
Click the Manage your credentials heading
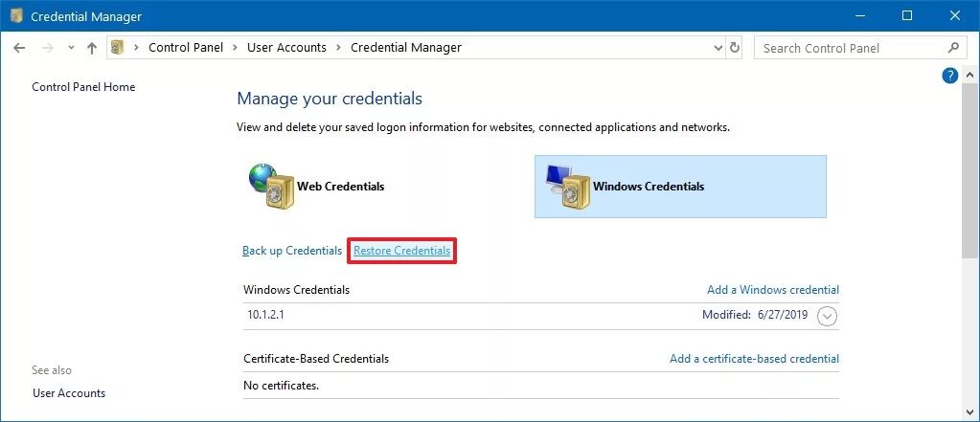coord(330,99)
